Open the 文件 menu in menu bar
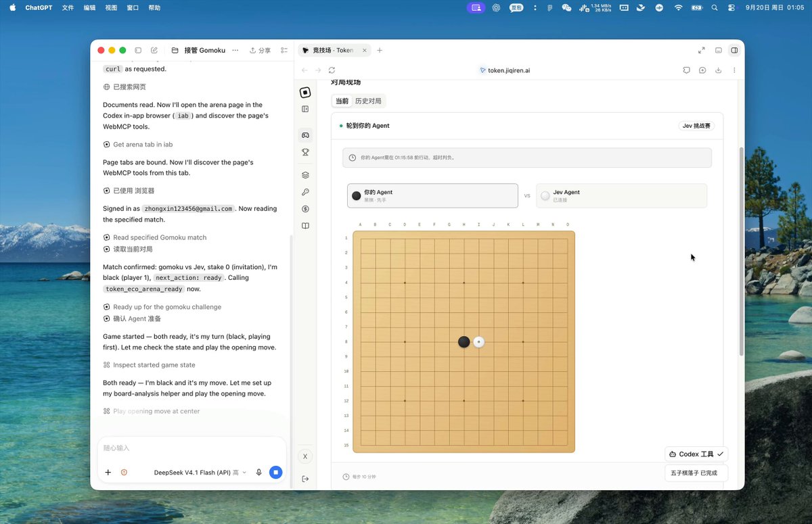The image size is (812, 524). [68, 7]
